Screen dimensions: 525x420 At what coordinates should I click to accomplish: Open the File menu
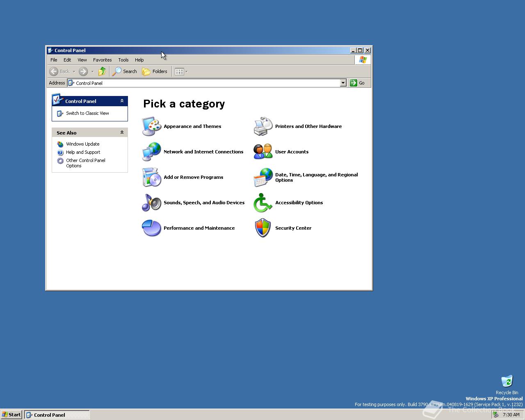(x=54, y=60)
